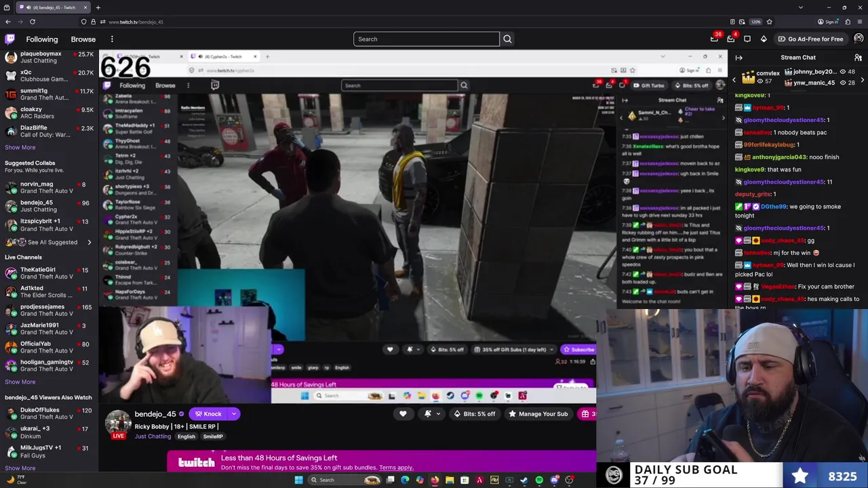Open the user avatar menu in Twitch header
Image resolution: width=868 pixels, height=488 pixels.
coord(859,39)
